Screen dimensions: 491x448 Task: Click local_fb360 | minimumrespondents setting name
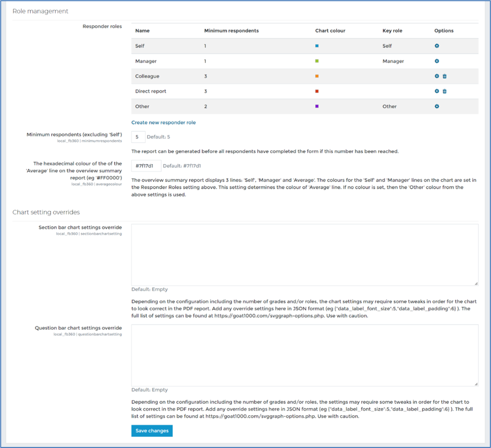[89, 141]
